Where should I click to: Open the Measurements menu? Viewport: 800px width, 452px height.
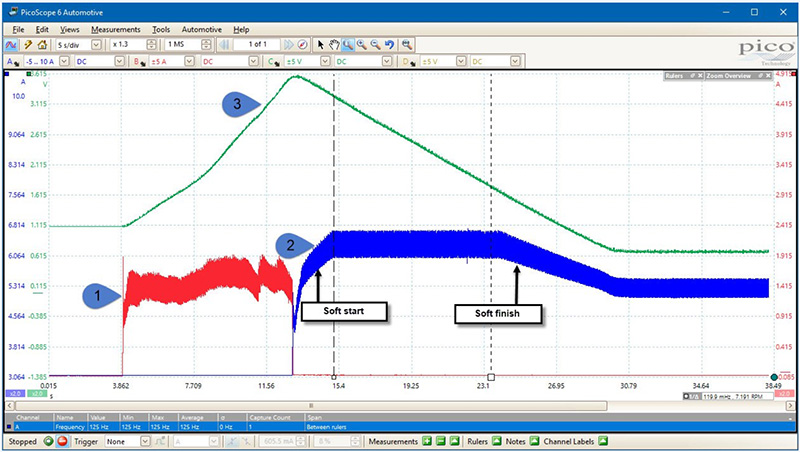[116, 30]
